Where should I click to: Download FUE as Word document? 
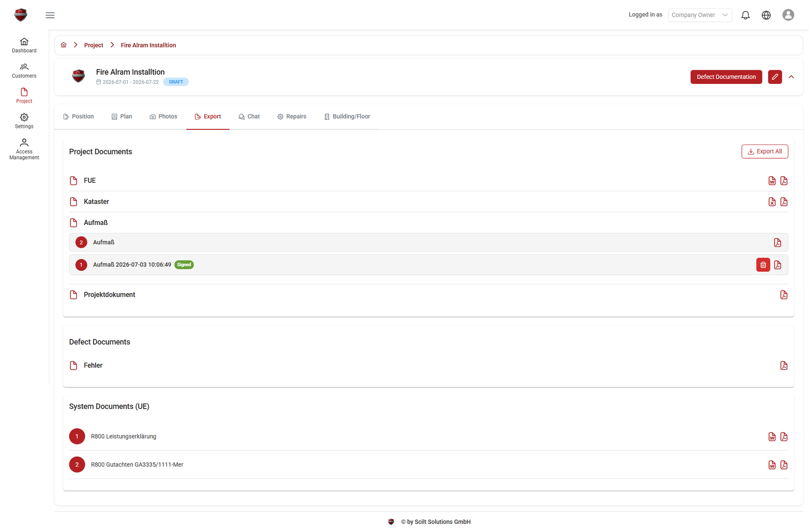(x=772, y=181)
